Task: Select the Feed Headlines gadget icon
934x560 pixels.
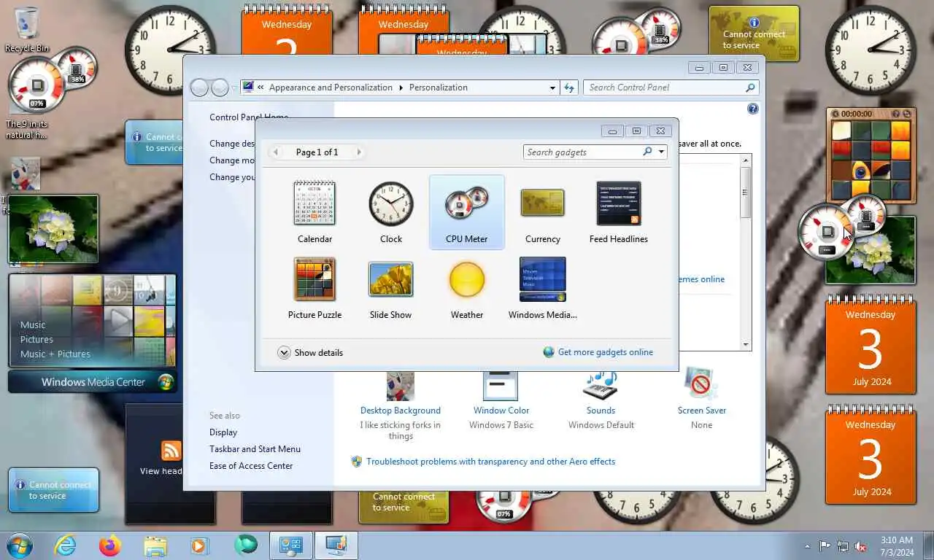Action: [x=619, y=203]
